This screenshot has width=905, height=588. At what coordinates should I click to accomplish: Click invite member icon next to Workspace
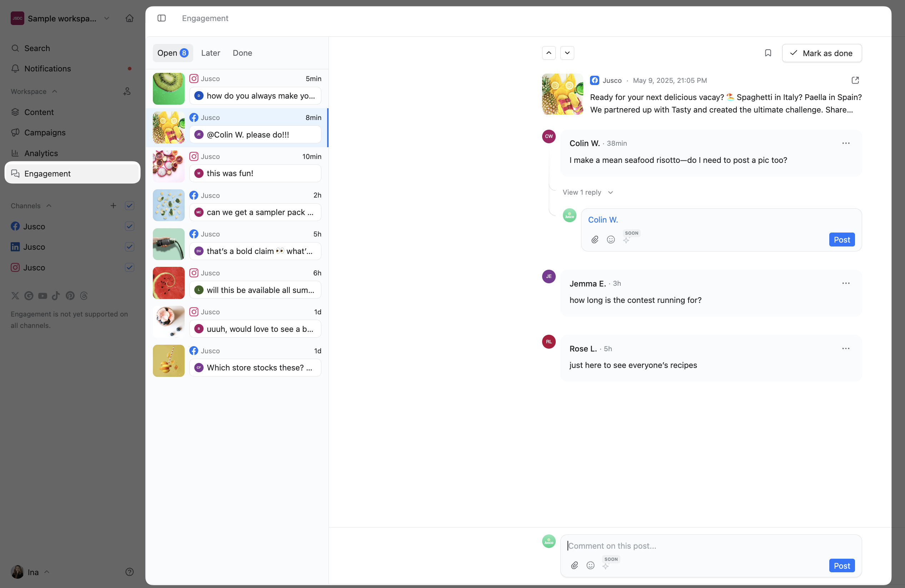pos(127,91)
